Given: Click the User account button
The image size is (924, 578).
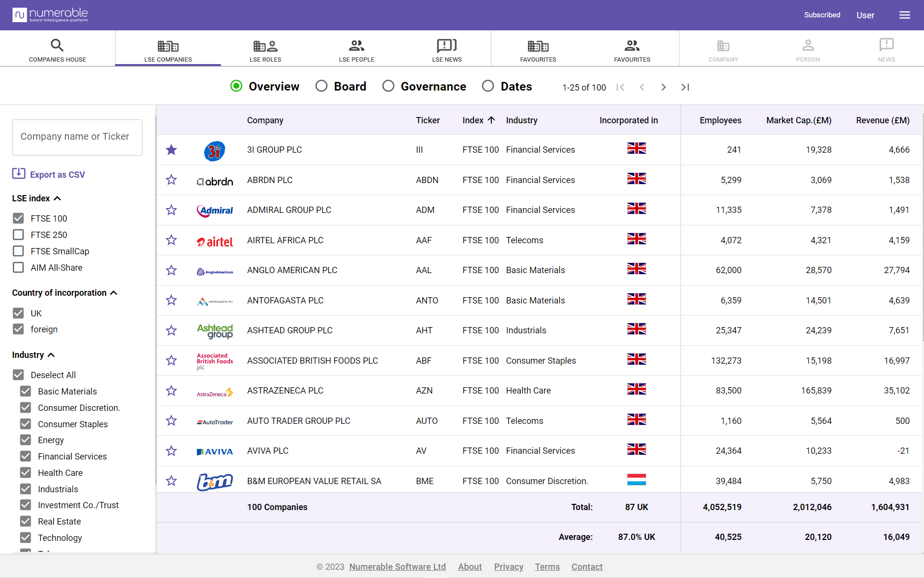Looking at the screenshot, I should (865, 15).
